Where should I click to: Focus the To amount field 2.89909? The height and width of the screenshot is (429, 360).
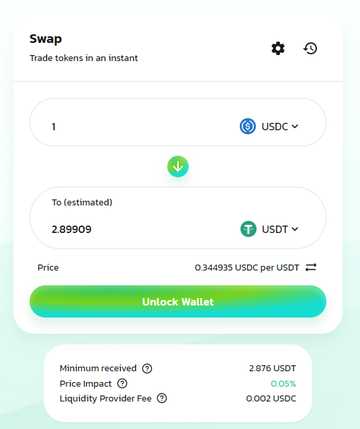coord(140,229)
